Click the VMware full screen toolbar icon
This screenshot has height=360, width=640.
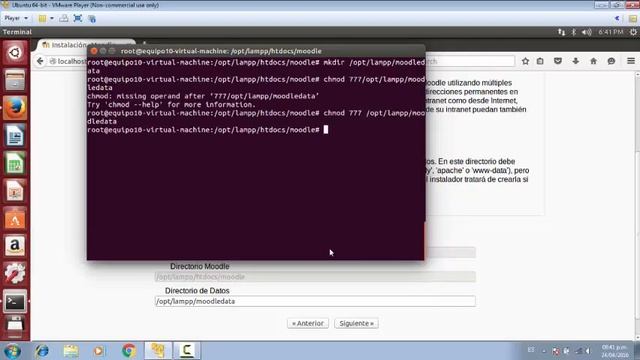[x=78, y=18]
